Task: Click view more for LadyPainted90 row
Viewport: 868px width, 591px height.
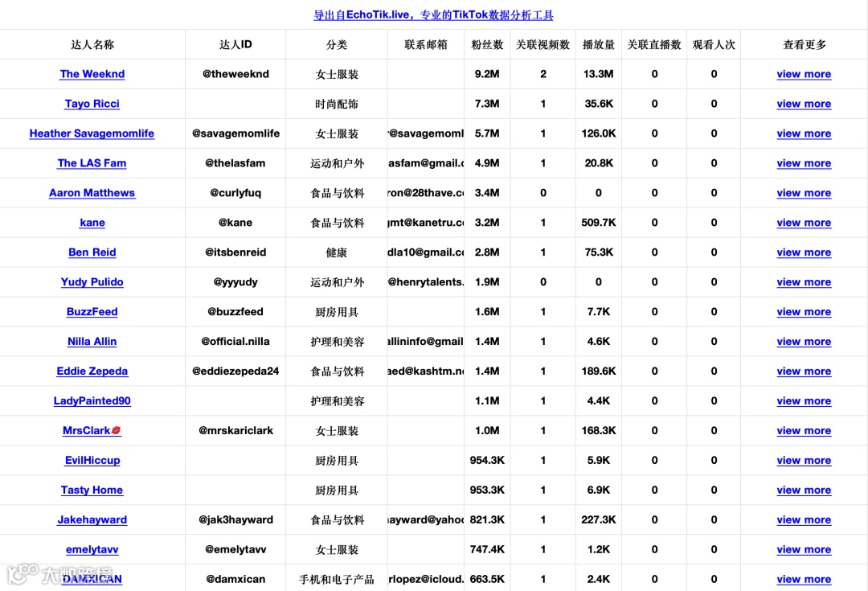Action: 804,401
